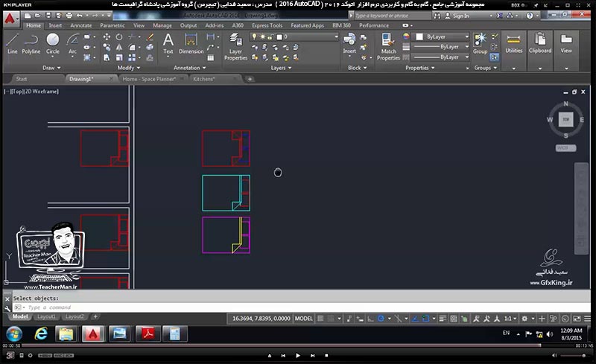
Task: Click Sign In button
Action: [457, 16]
